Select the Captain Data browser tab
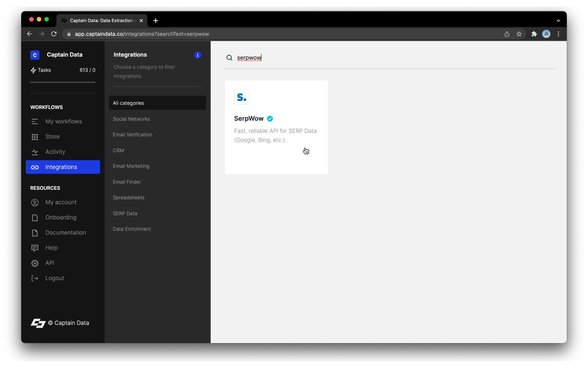This screenshot has width=588, height=368. pos(102,20)
